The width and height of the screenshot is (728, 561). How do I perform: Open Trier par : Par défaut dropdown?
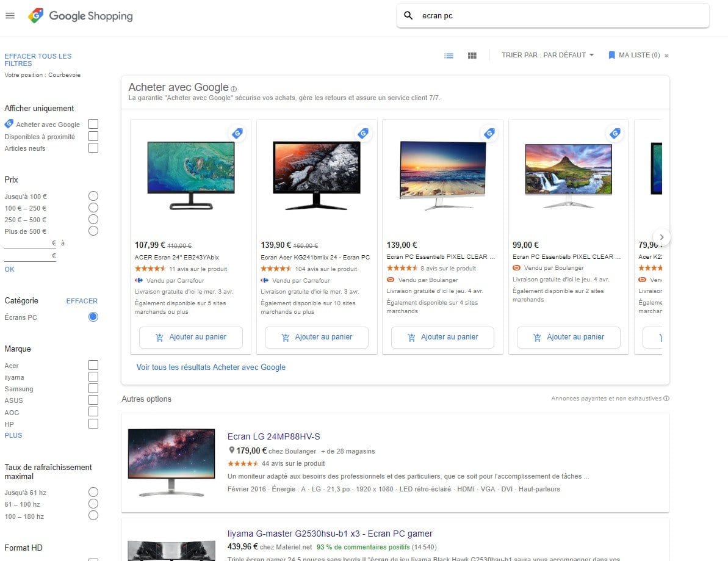point(548,55)
